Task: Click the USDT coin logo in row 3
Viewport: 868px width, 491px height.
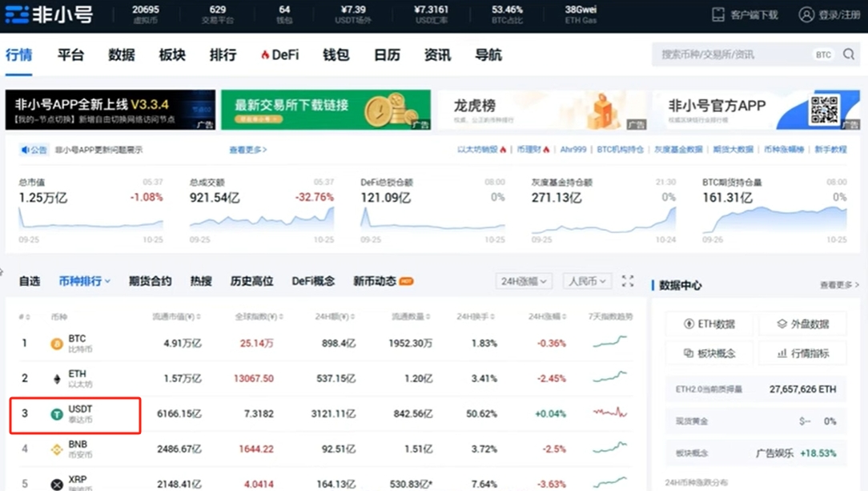Action: [x=57, y=414]
